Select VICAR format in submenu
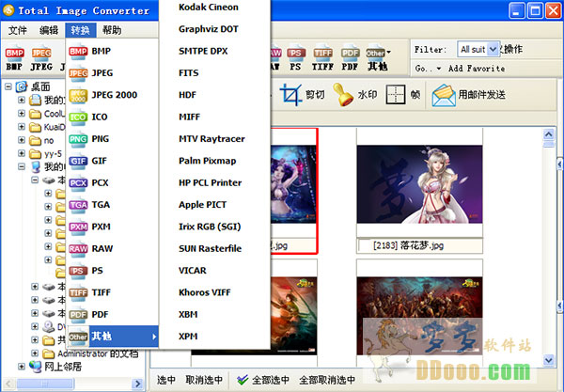The height and width of the screenshot is (392, 564). pos(214,271)
